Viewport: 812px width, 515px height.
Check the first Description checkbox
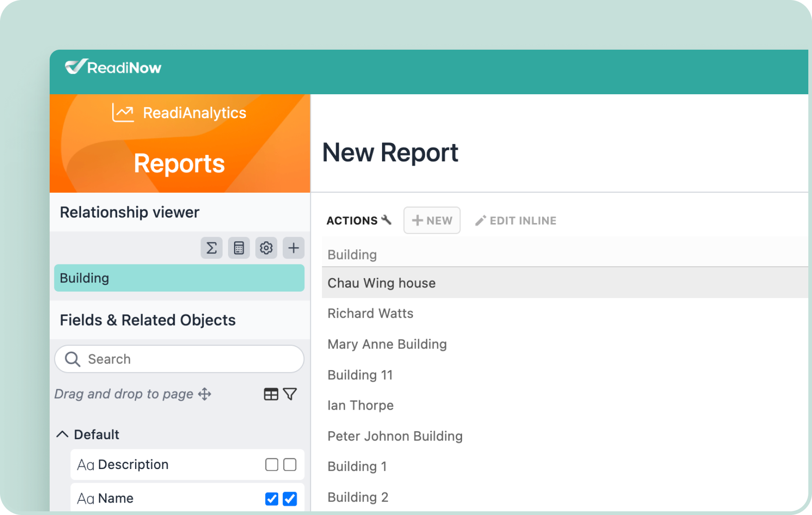[x=272, y=464]
